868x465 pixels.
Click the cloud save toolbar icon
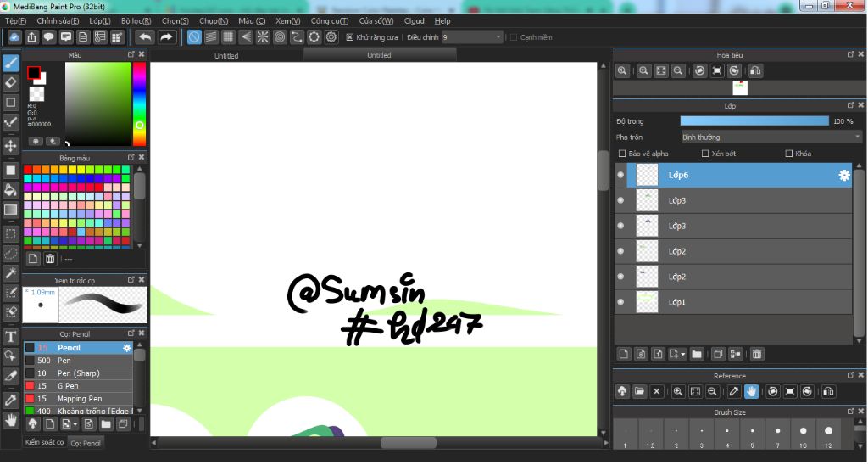coord(14,37)
